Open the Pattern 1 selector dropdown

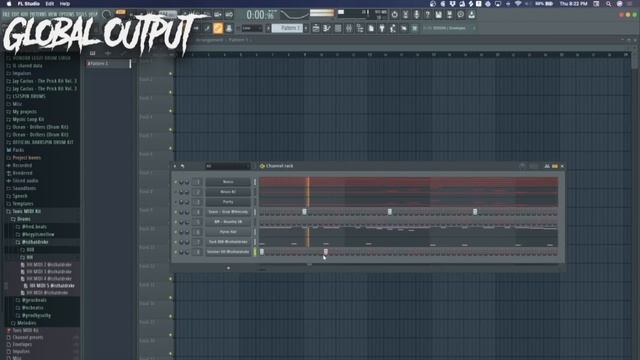287,28
